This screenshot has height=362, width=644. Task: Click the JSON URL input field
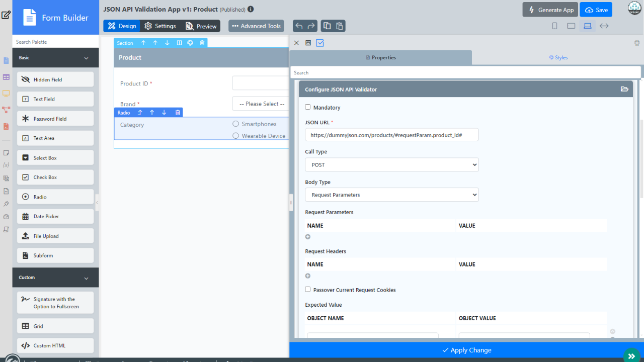point(391,135)
